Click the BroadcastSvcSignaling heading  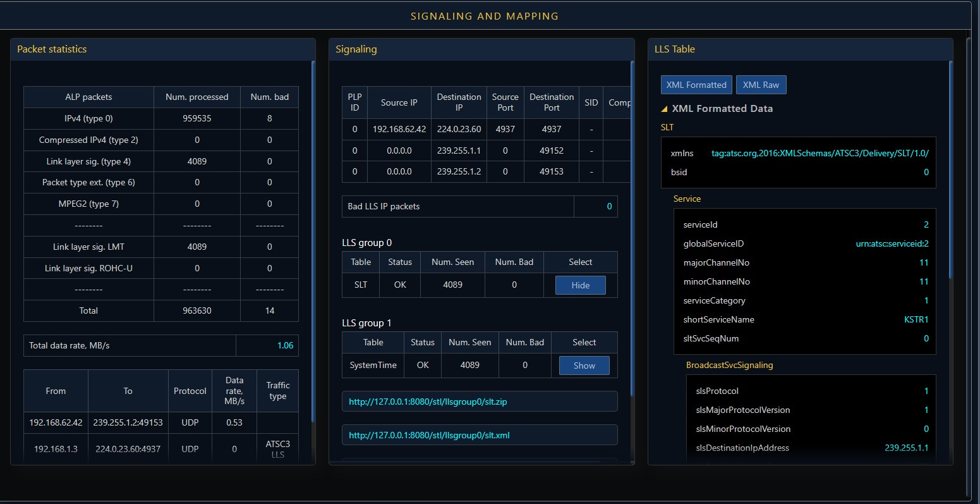click(x=730, y=365)
